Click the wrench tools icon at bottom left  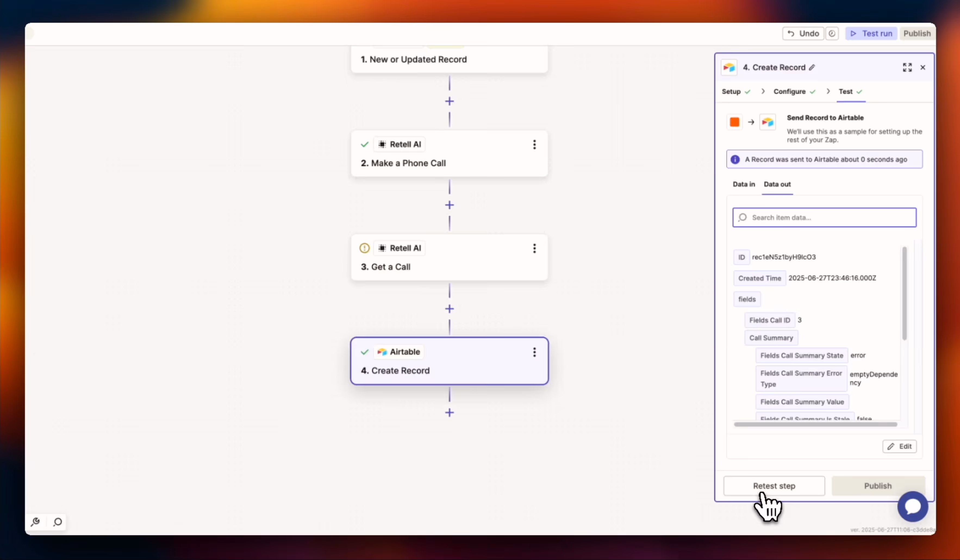click(x=36, y=521)
